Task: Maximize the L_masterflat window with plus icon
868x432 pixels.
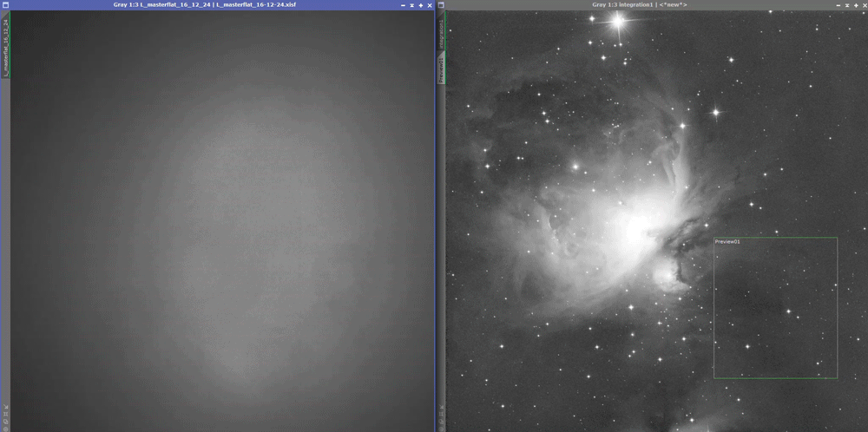Action: click(x=421, y=5)
